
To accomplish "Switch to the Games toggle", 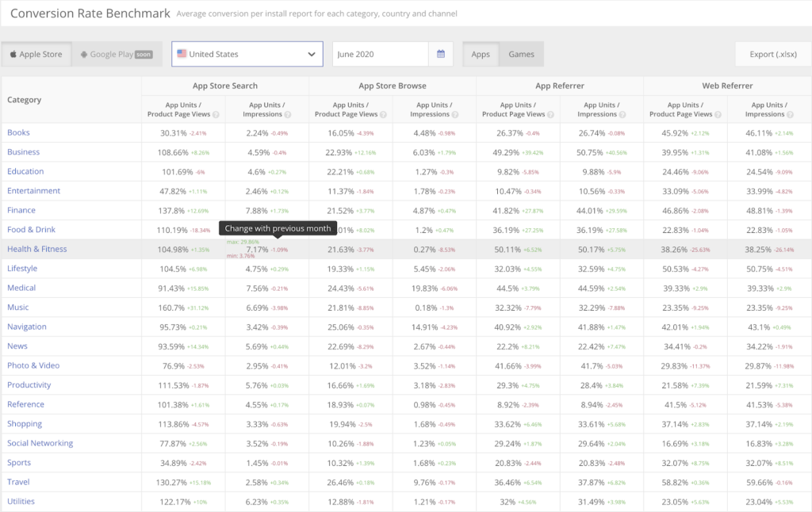I will 521,54.
